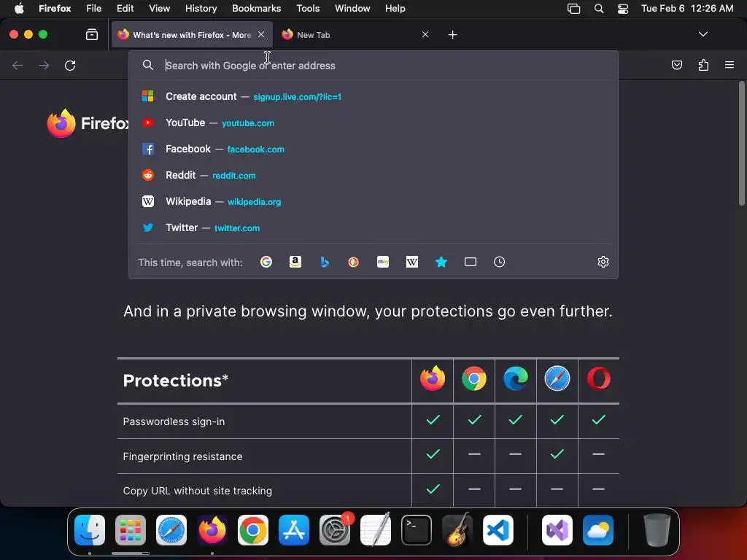Select the Wikipedia suggestion

373,201
